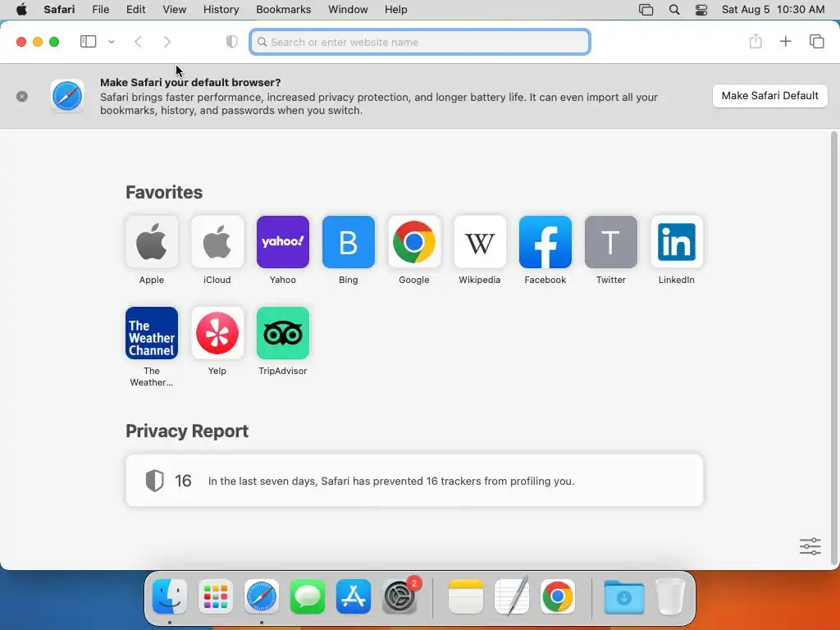
Task: Open the iCloud favorite
Action: click(x=217, y=242)
